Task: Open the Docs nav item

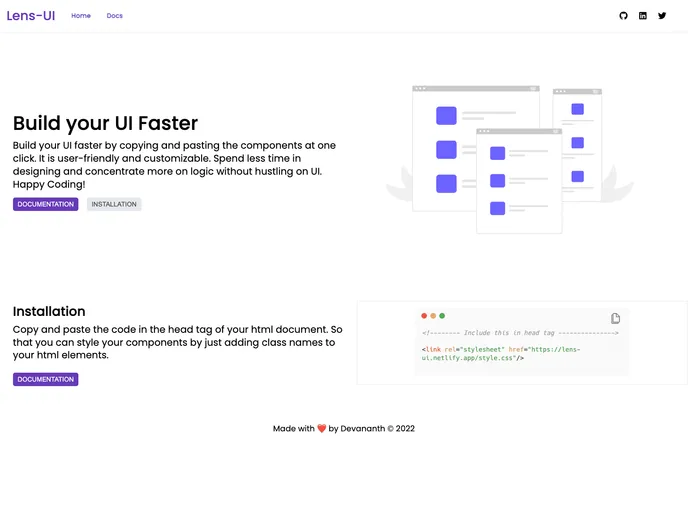Action: [115, 16]
